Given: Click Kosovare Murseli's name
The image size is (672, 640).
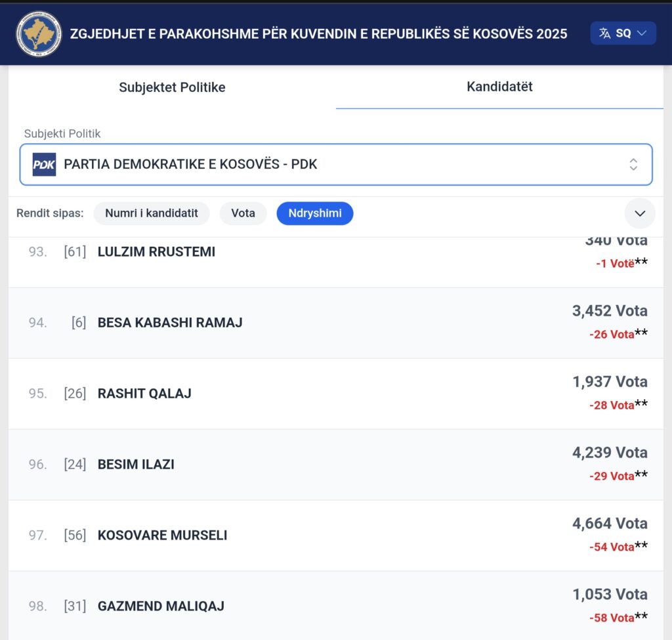Looking at the screenshot, I should tap(162, 535).
